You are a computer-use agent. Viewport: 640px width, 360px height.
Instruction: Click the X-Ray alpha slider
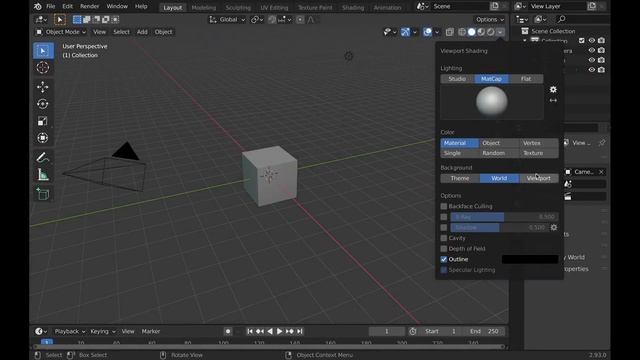[504, 217]
